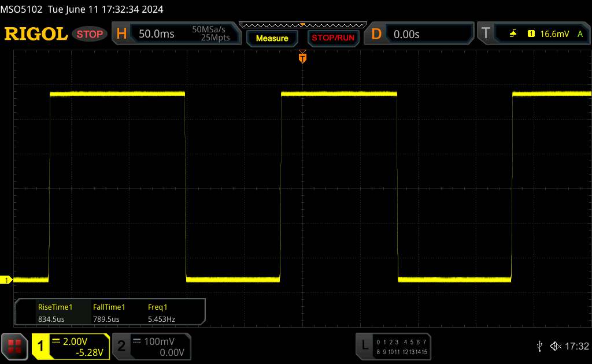Click the USB connection status icon
This screenshot has height=364, width=592.
pos(539,346)
